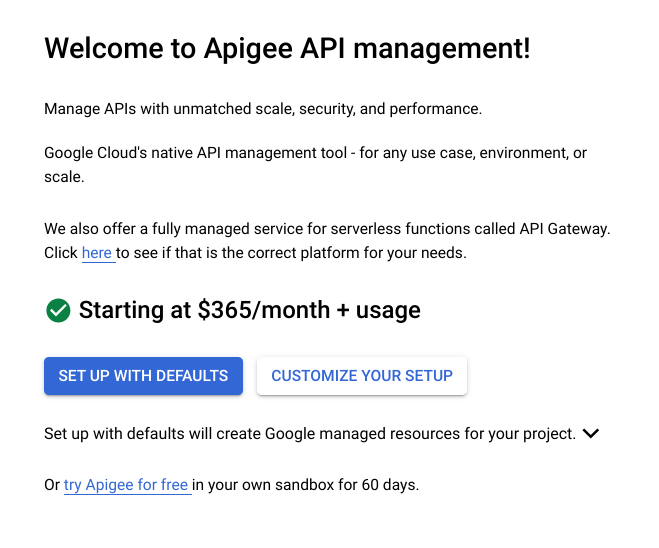Click 'Google Cloud's native API management tool' paragraph
Image resolution: width=659 pixels, height=548 pixels.
coord(316,165)
